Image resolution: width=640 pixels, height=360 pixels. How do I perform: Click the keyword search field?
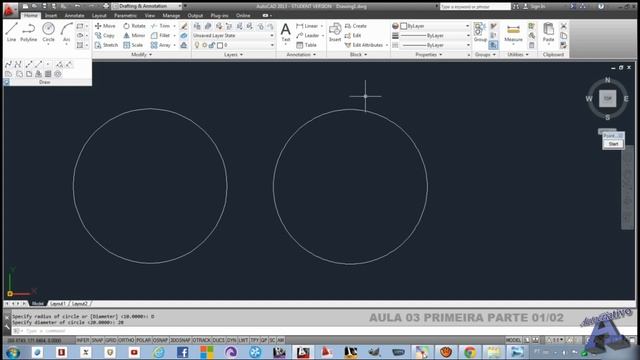coord(475,7)
